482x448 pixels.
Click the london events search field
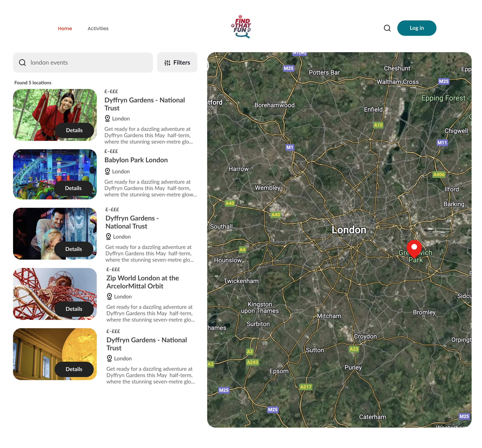click(x=83, y=63)
